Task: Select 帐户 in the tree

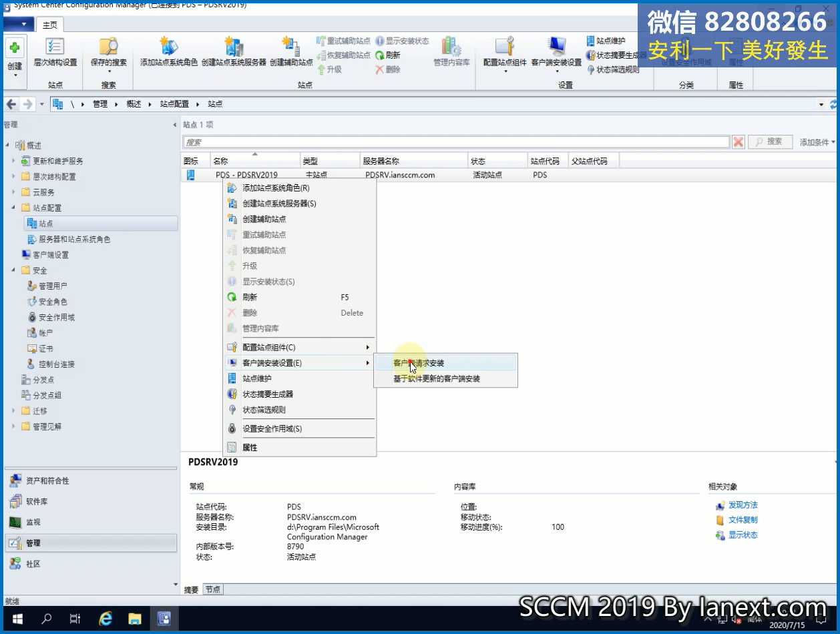Action: (x=40, y=332)
